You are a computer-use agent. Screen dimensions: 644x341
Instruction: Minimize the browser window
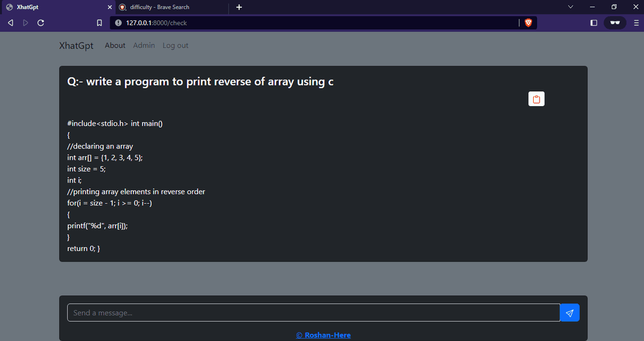point(592,7)
